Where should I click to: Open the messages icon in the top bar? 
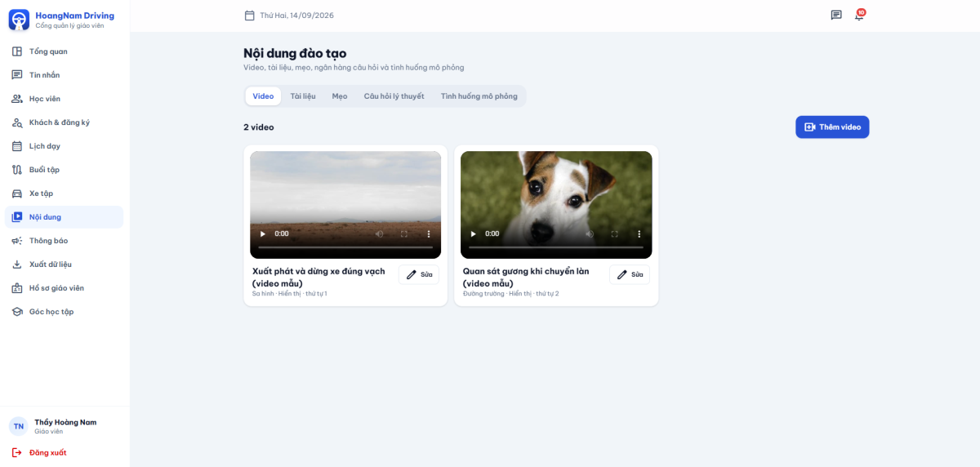click(836, 16)
